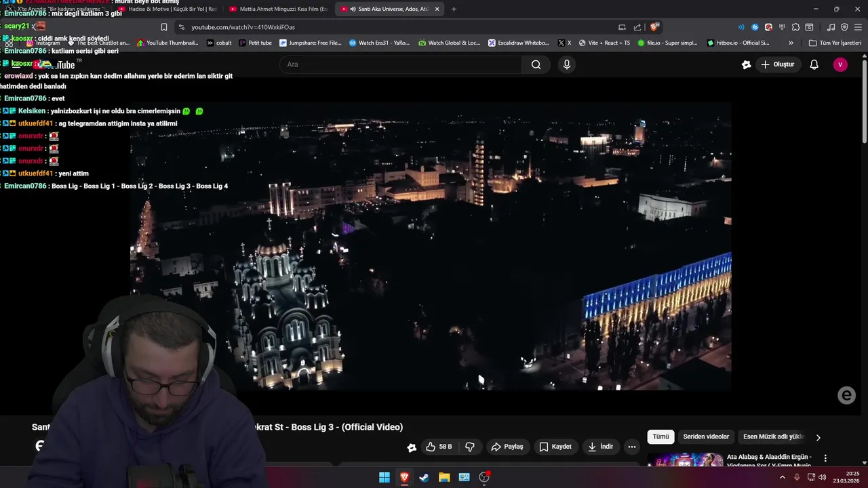
Task: Switch to Hadise & Motive tab
Action: click(x=167, y=9)
